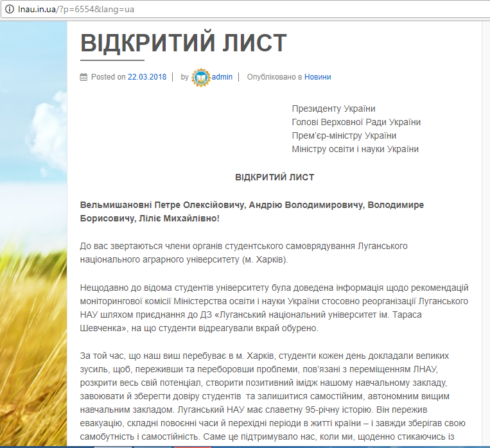This screenshot has width=490, height=448.
Task: Click the site info icon in address bar
Action: coord(10,9)
